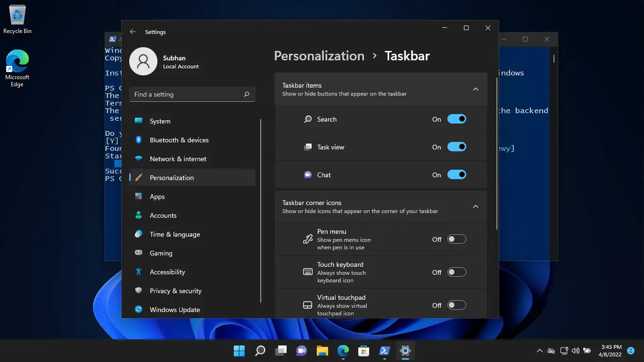The image size is (644, 362).
Task: Go to Network & internet settings
Action: pyautogui.click(x=192, y=159)
